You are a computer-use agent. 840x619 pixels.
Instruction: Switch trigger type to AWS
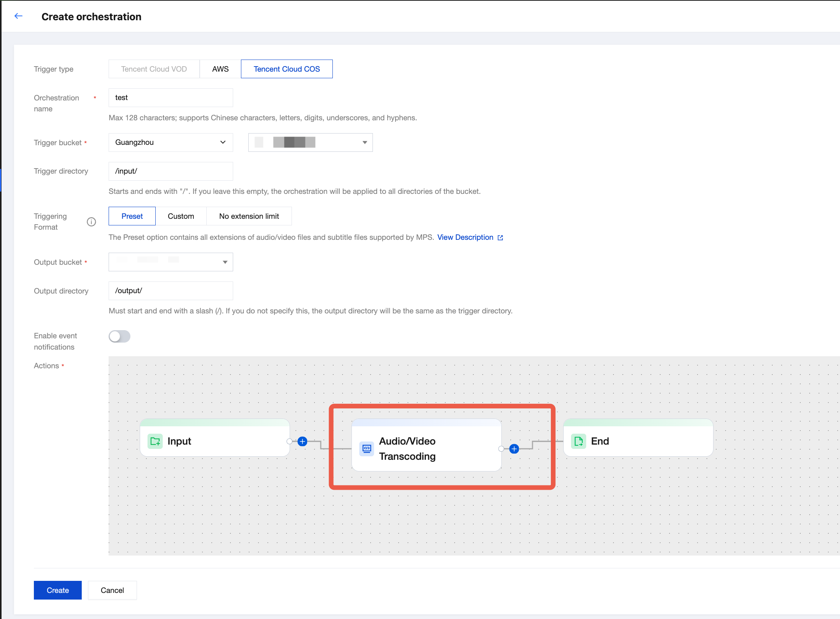pos(220,69)
